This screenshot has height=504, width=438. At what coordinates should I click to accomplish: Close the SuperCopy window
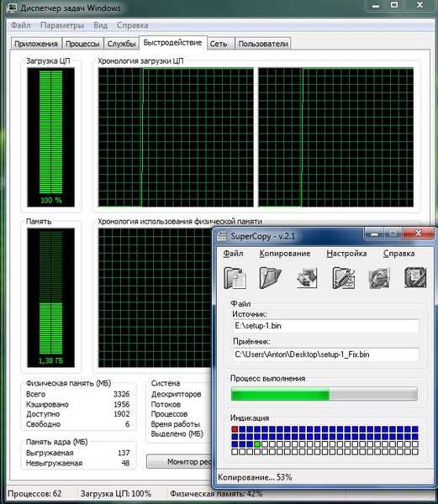tap(418, 233)
